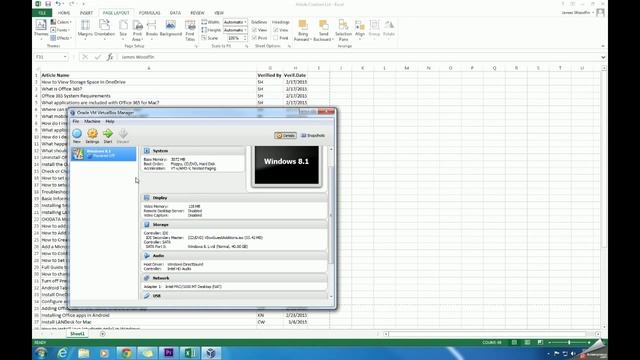Viewport: 640px width, 360px height.
Task: Open the theme Fonts dropdown
Action: [x=61, y=30]
